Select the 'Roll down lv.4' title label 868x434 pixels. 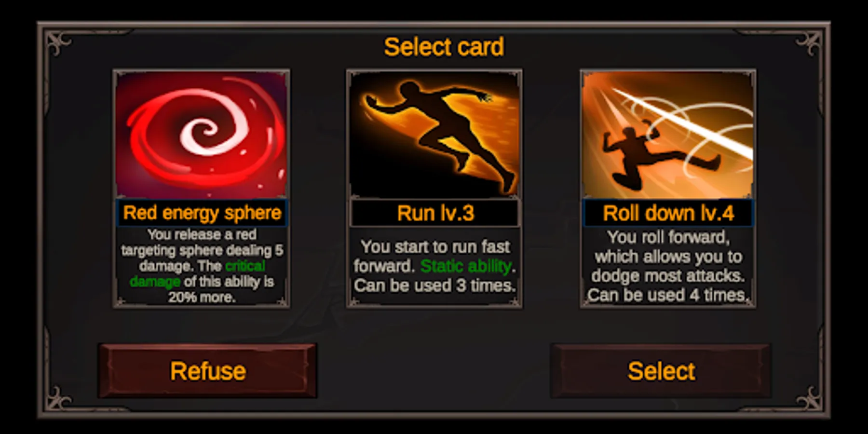(668, 213)
